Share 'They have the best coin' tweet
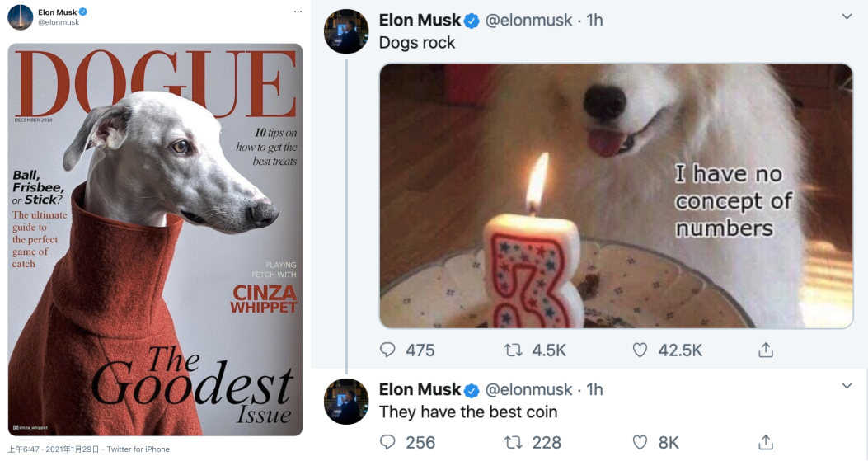Viewport: 868px width, 461px height. pyautogui.click(x=766, y=441)
